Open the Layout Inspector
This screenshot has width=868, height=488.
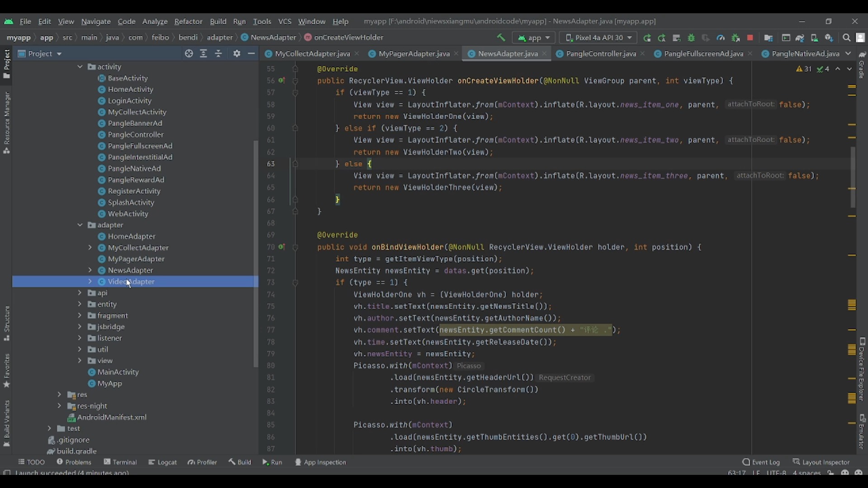[821, 462]
